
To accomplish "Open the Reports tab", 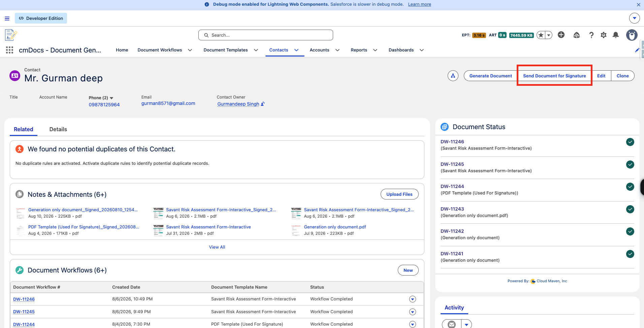I will tap(359, 50).
